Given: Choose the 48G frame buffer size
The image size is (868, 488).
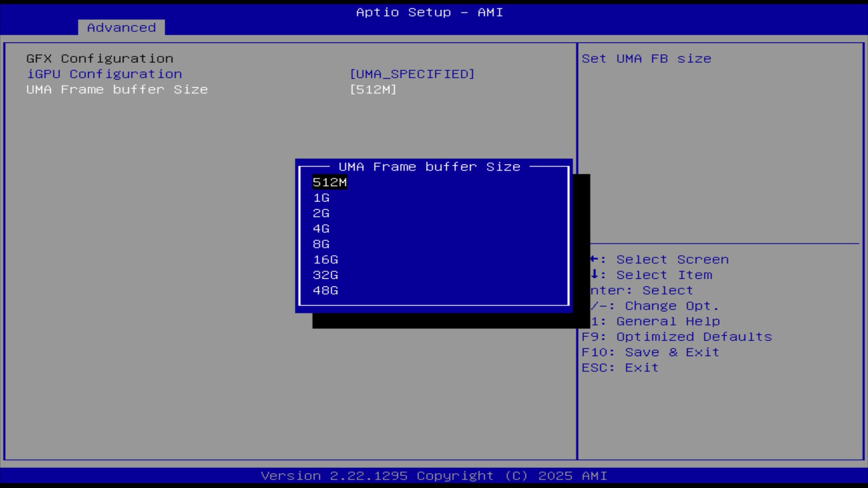Looking at the screenshot, I should (x=325, y=291).
